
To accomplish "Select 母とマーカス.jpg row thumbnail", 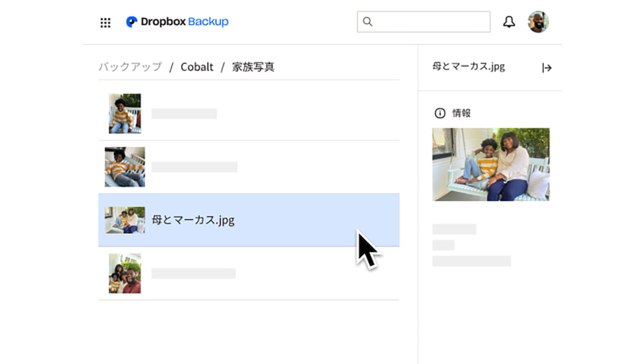I will (125, 220).
